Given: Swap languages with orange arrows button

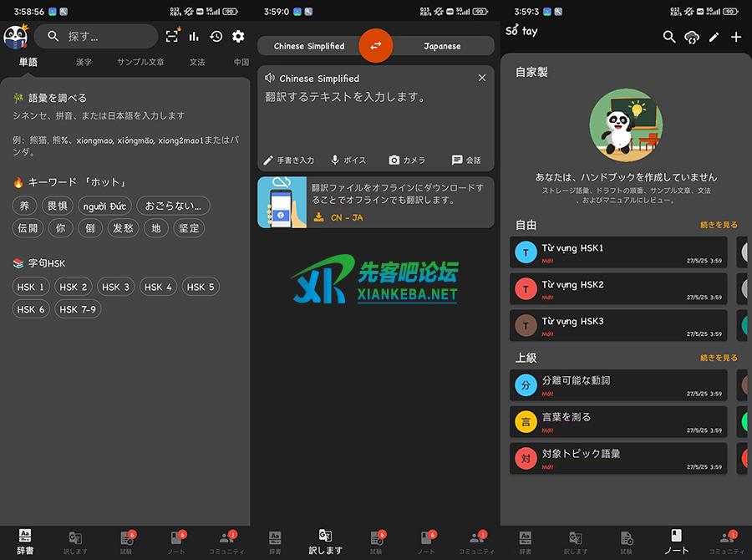Looking at the screenshot, I should pyautogui.click(x=375, y=45).
